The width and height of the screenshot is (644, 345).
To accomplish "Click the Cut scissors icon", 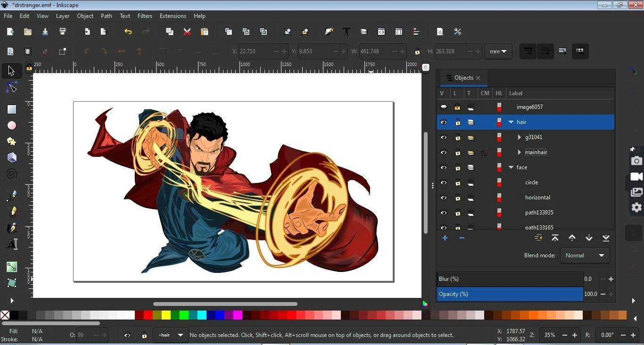I will pos(187,32).
